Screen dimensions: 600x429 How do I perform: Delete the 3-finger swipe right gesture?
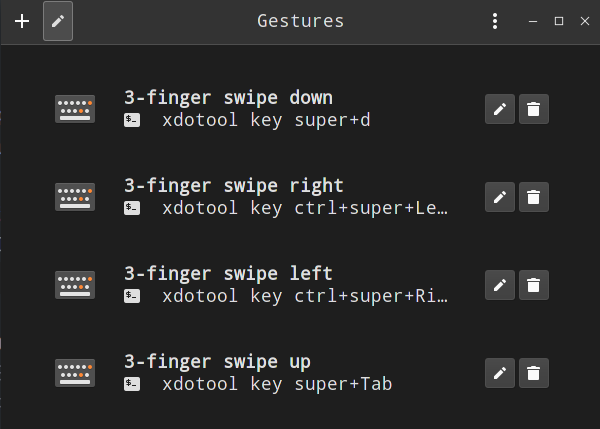tap(534, 197)
